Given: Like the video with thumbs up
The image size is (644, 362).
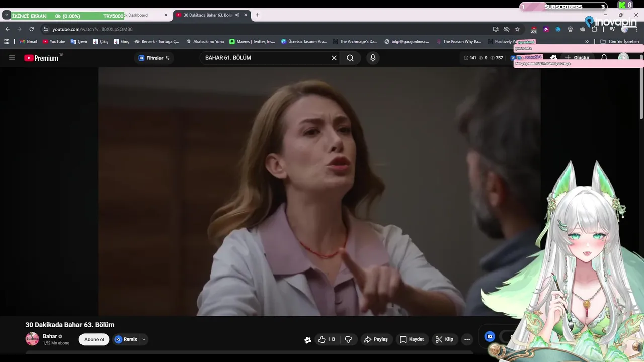Looking at the screenshot, I should [327, 339].
